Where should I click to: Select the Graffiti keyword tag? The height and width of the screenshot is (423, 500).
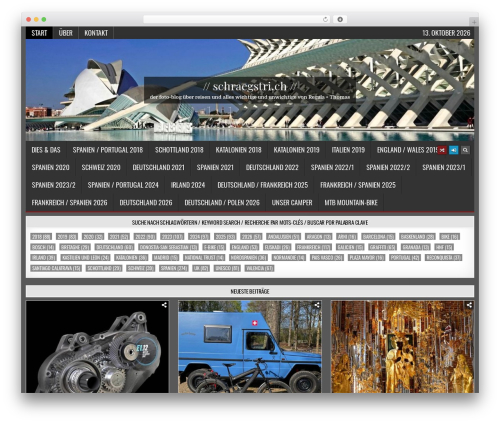coord(383,247)
